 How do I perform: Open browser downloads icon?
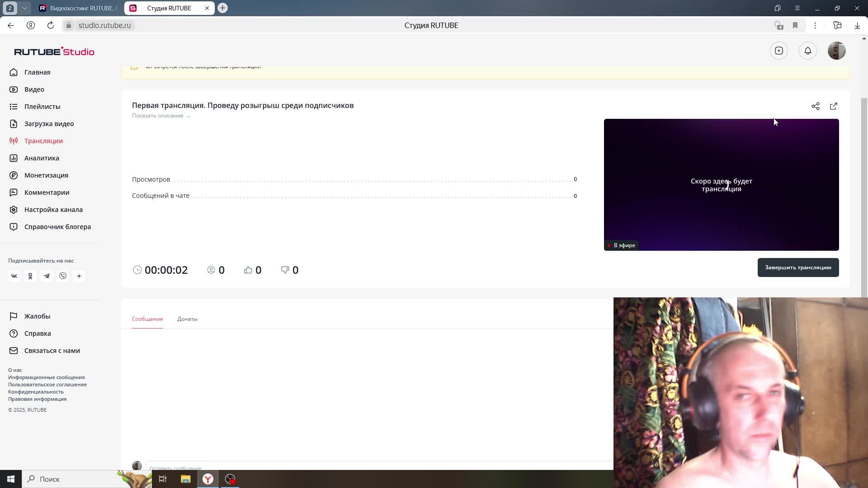point(857,25)
